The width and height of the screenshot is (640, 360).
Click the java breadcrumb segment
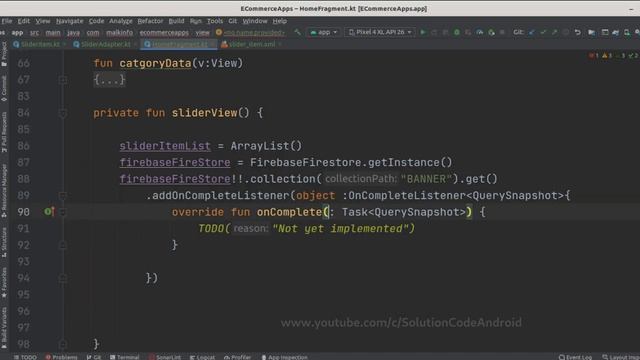73,32
